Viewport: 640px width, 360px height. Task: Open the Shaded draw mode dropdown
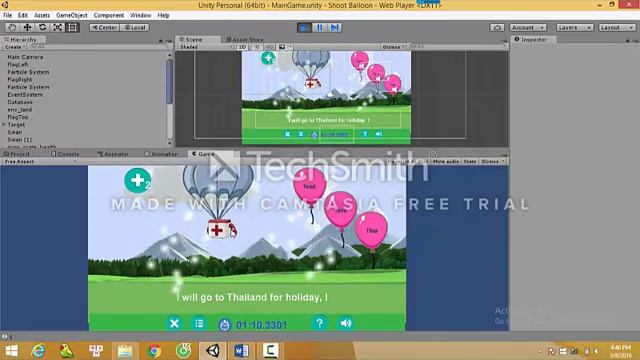[206, 47]
